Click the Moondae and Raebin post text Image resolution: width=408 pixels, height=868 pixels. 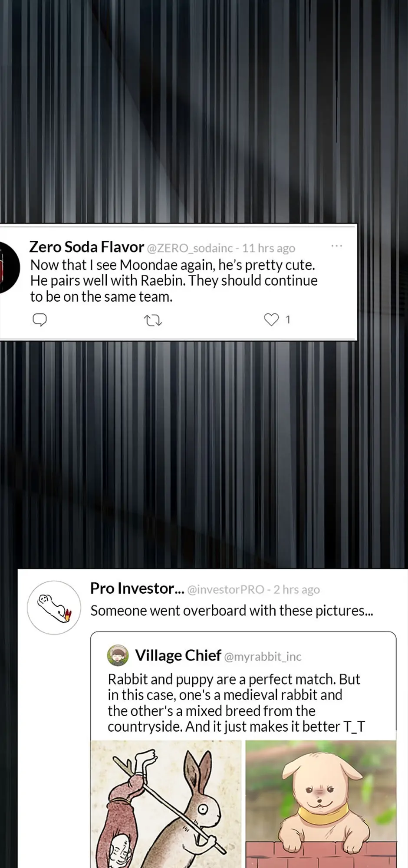174,281
